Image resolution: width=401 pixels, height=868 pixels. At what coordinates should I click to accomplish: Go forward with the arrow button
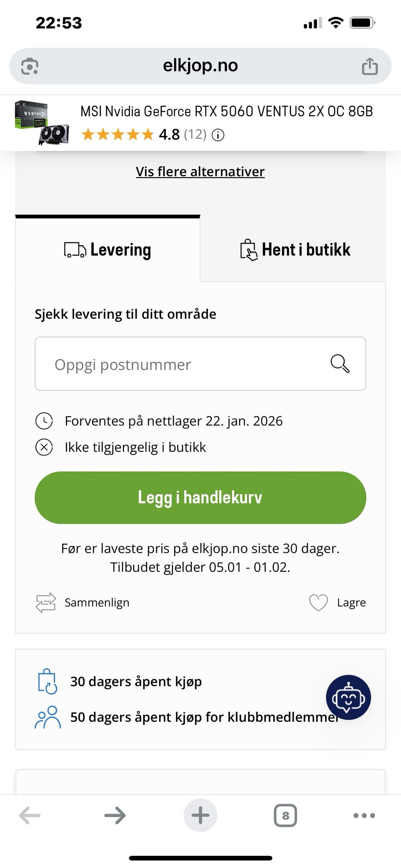[115, 815]
